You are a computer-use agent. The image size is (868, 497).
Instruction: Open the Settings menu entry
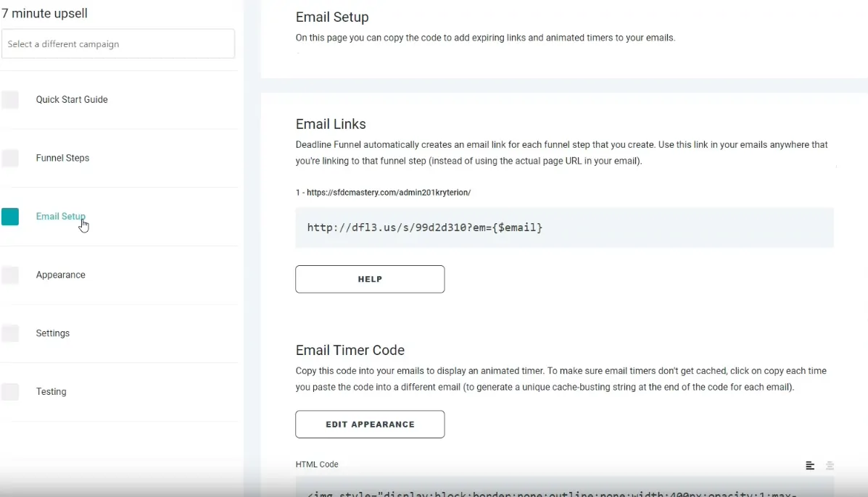53,333
